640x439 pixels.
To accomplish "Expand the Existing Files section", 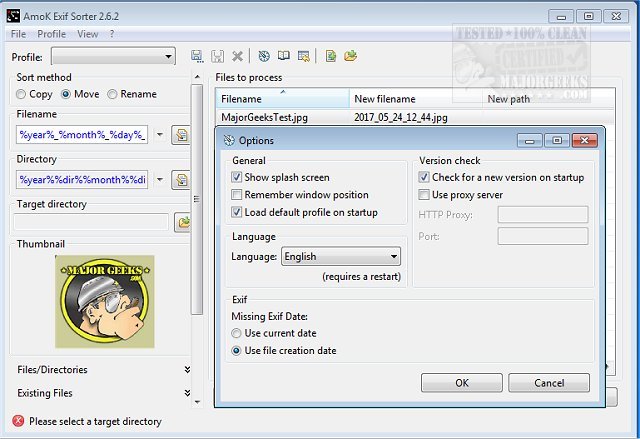I will (x=187, y=393).
